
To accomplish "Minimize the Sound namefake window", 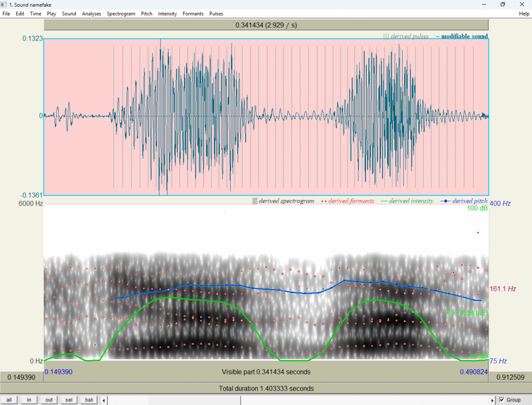I will pos(484,4).
